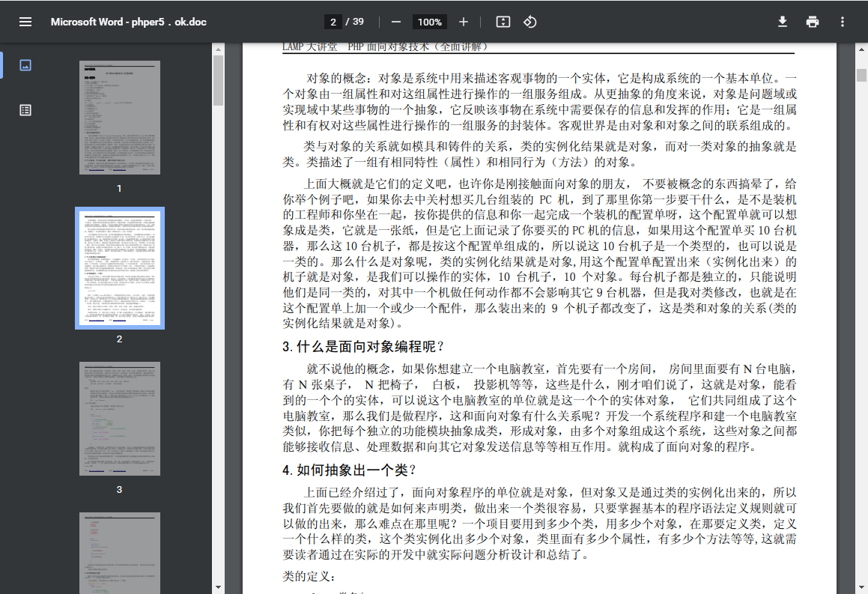868x594 pixels.
Task: Click document title 'Microsoft Word - phper5 . ok.doc'
Action: 128,22
